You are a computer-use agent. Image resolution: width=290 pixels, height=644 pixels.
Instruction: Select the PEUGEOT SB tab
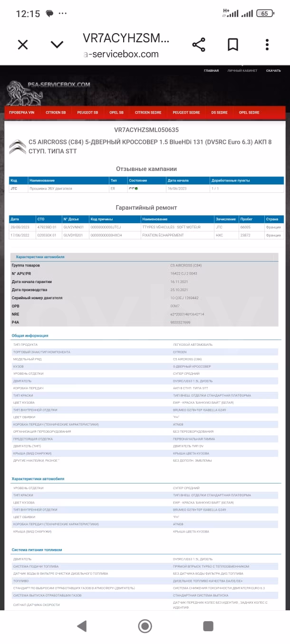click(87, 113)
